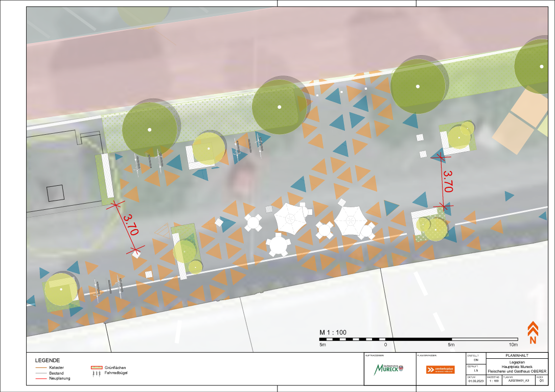Viewport: 555px width, 392px height.
Task: Click the M 1 : 100 scale label
Action: tap(333, 333)
